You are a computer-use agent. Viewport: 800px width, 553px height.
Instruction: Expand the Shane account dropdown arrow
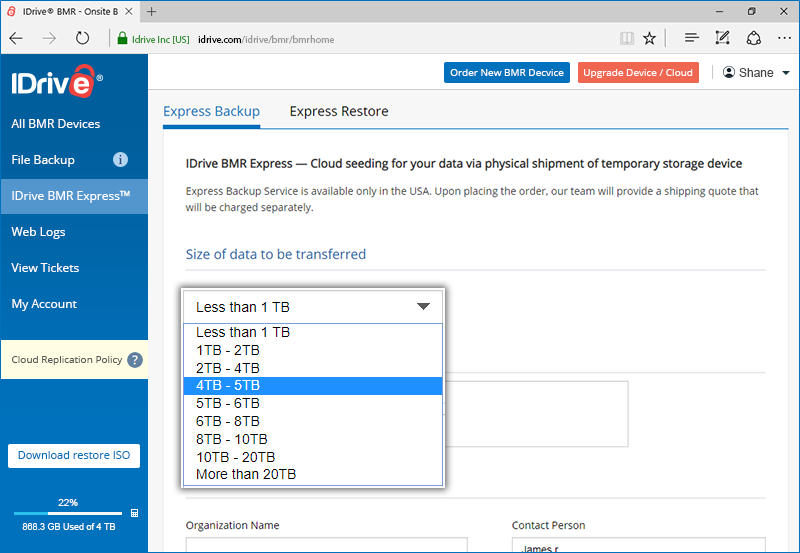coord(786,73)
